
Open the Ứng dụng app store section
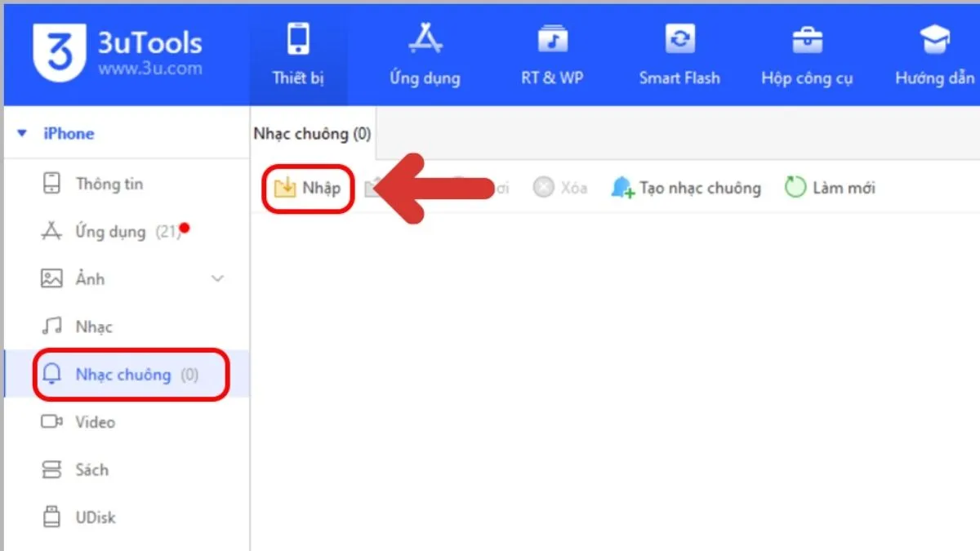[424, 53]
